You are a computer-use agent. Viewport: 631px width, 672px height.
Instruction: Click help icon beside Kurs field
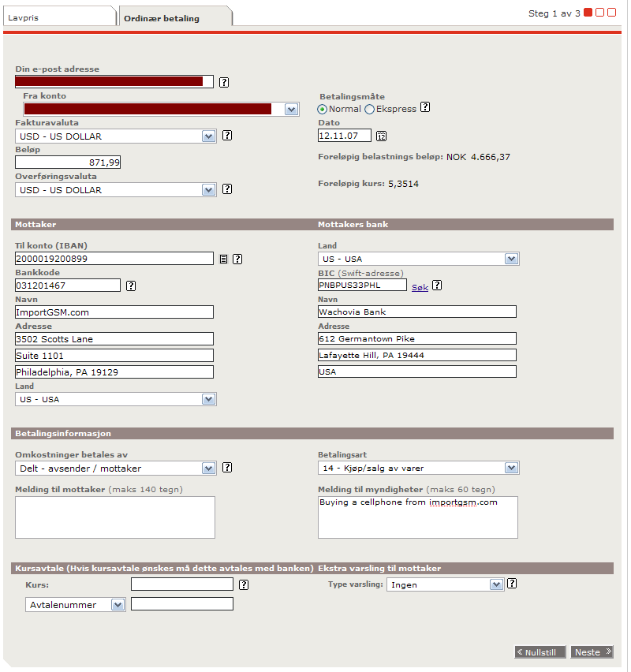(x=244, y=584)
